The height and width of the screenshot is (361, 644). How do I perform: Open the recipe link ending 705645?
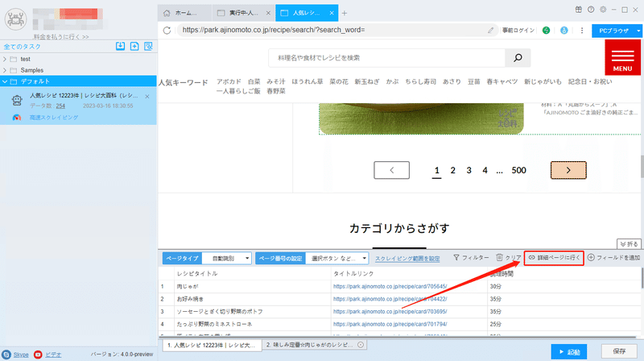pyautogui.click(x=390, y=287)
